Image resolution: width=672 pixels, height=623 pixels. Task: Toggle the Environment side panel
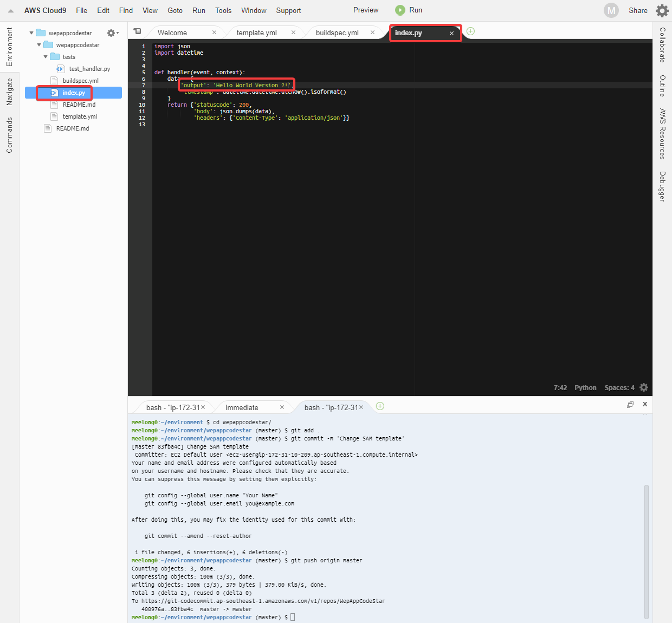pos(9,47)
